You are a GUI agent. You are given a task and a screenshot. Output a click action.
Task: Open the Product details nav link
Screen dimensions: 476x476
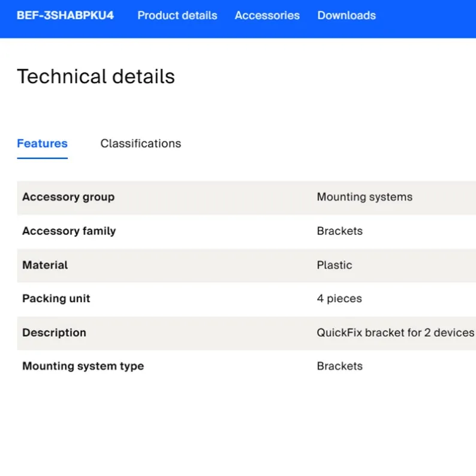pos(177,16)
